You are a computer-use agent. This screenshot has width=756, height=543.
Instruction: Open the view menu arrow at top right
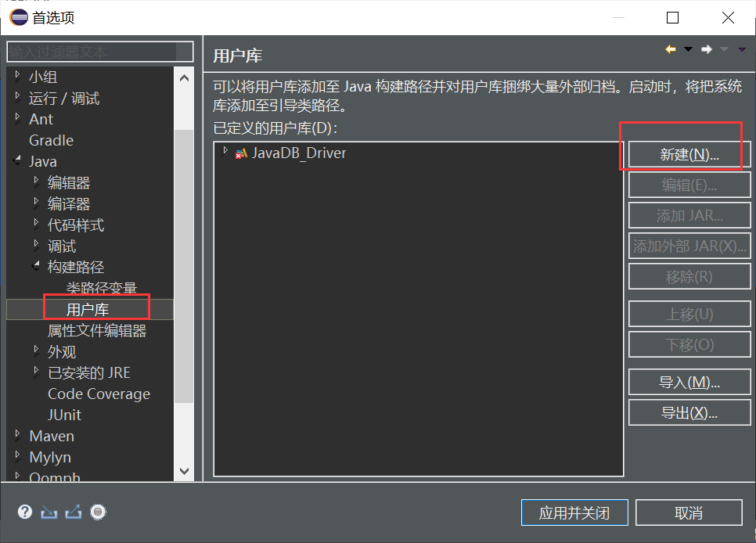[742, 49]
